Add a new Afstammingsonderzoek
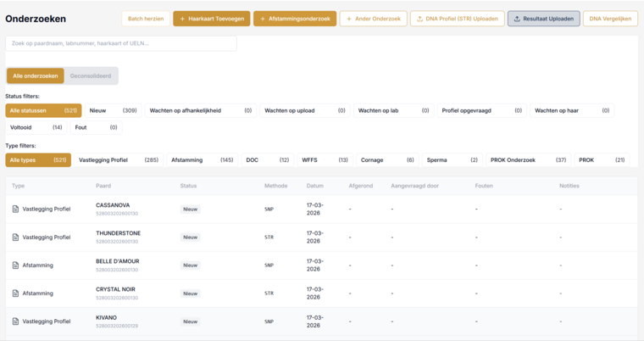The width and height of the screenshot is (644, 341). [295, 19]
